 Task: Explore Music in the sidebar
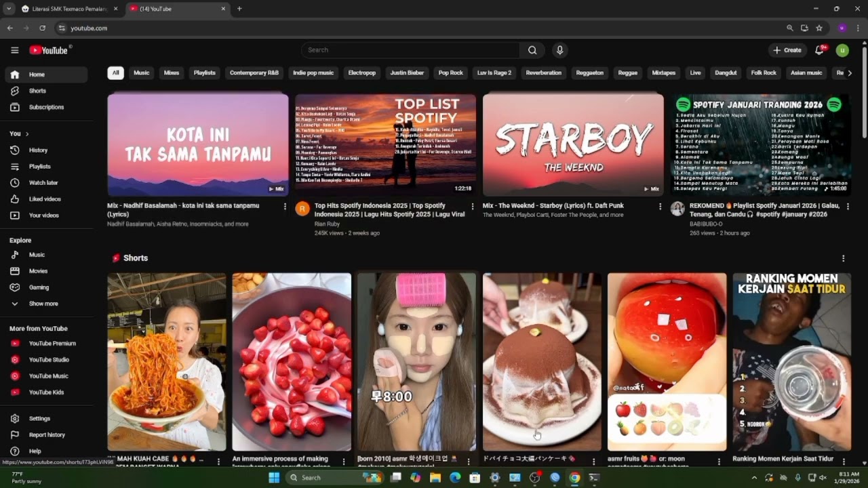coord(46,255)
